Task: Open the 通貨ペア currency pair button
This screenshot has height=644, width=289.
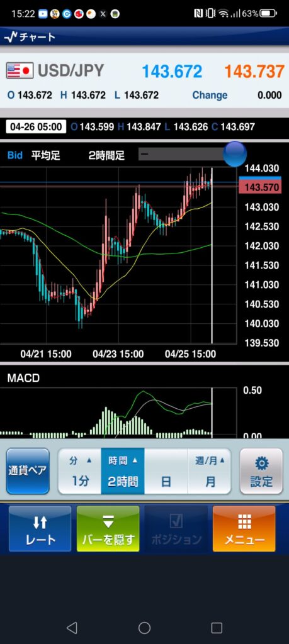Action: tap(28, 470)
